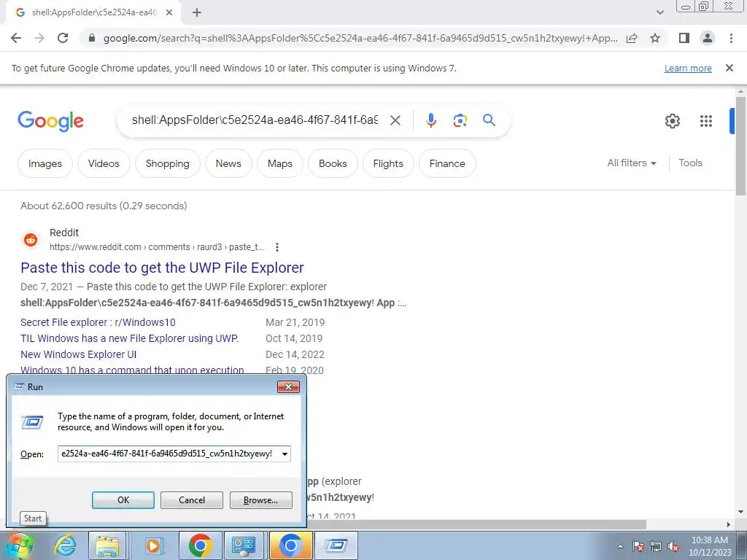Switch to Flights results
Screen dimensions: 747x560
click(388, 163)
